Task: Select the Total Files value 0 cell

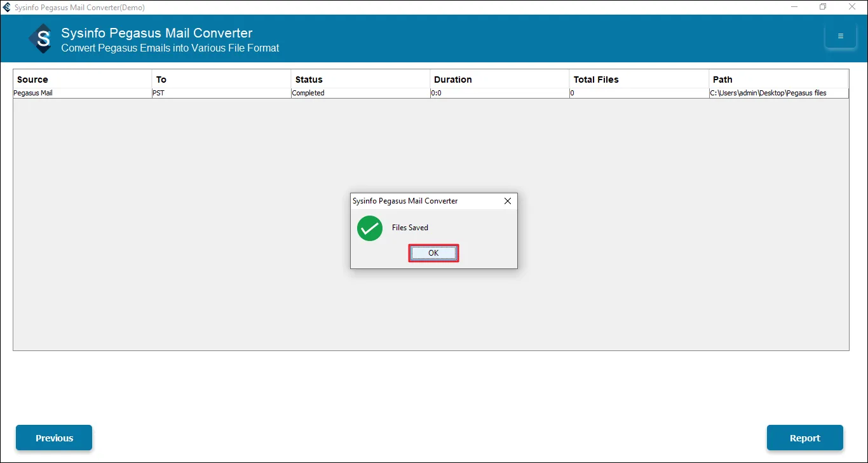Action: [x=639, y=93]
